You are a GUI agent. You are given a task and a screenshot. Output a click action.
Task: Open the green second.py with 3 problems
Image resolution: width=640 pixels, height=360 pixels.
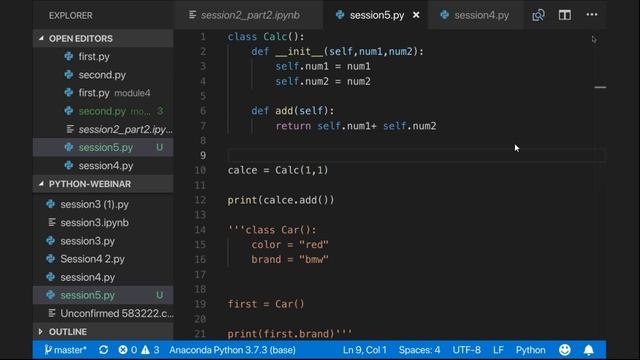103,111
